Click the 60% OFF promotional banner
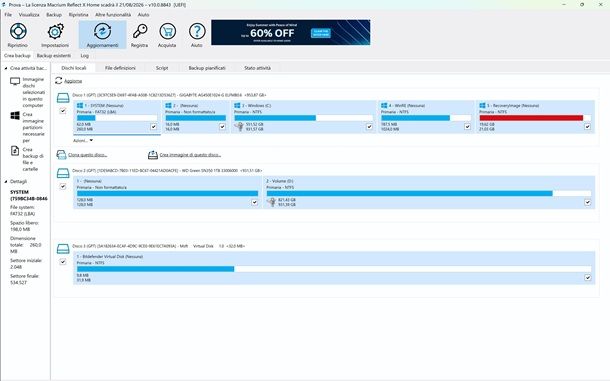This screenshot has width=610, height=381. (x=291, y=33)
